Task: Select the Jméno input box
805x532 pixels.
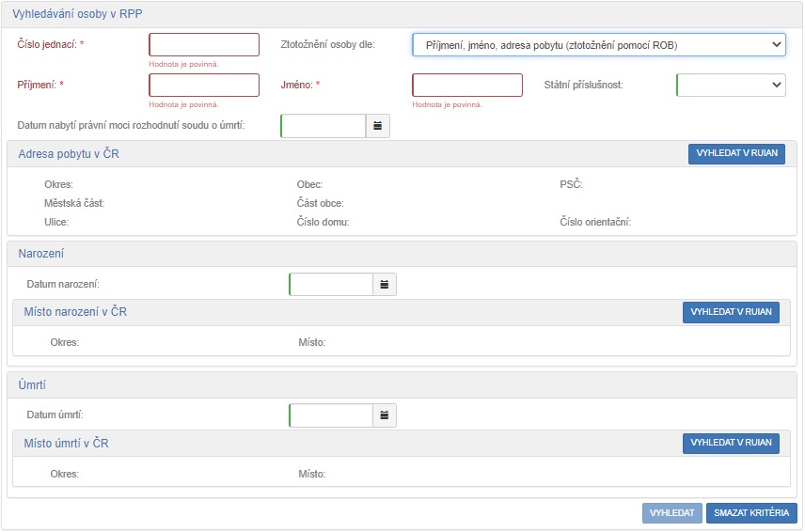Action: click(467, 85)
